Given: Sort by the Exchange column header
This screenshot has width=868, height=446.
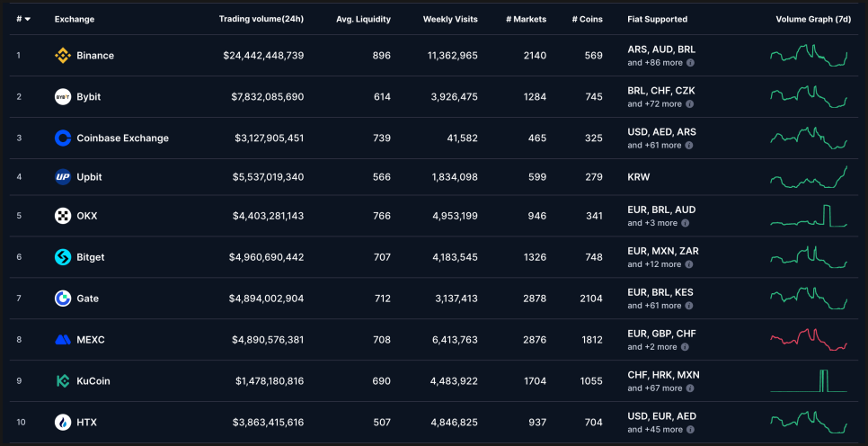Looking at the screenshot, I should tap(75, 20).
